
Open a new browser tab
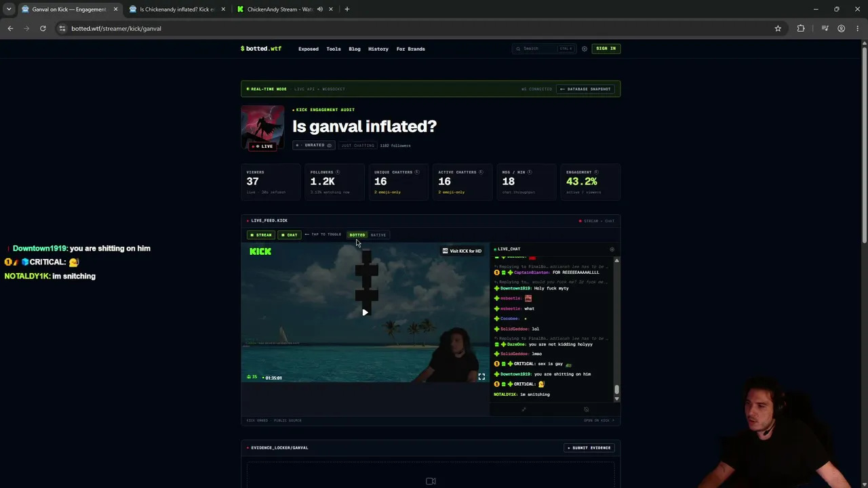point(347,9)
